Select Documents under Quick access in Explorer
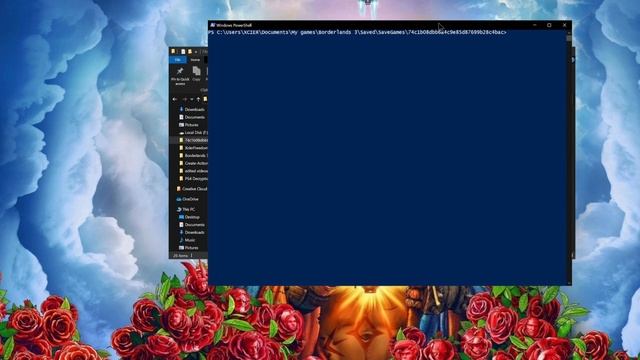 [192, 117]
